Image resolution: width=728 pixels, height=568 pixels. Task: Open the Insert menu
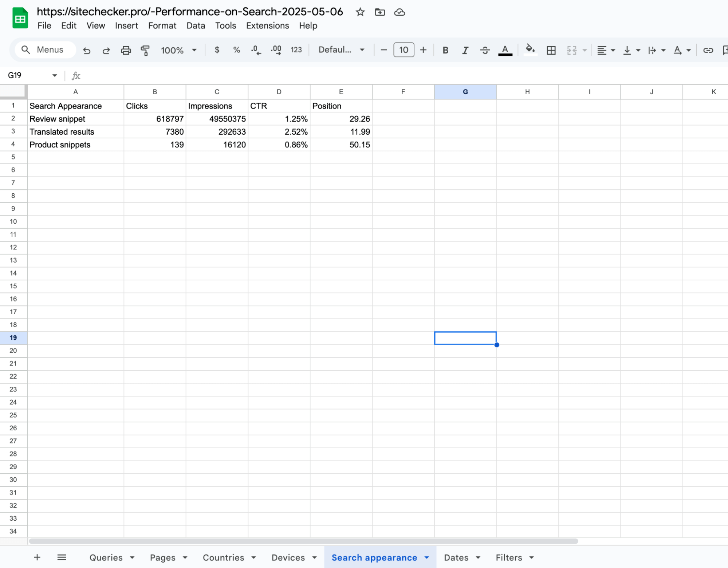pos(126,25)
